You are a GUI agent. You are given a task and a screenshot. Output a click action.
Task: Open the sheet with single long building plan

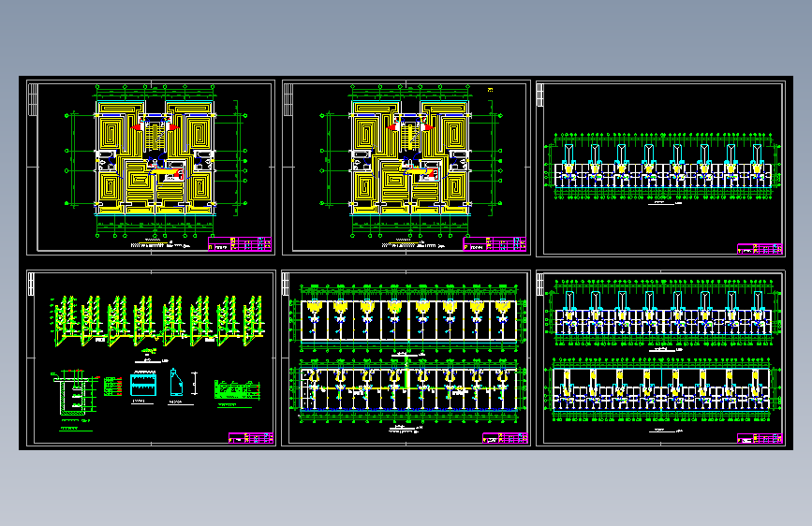661,168
